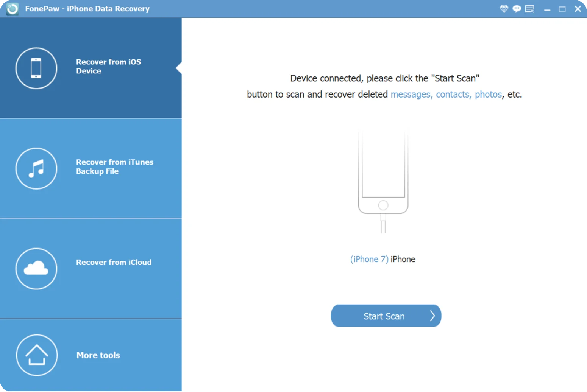Viewport: 587px width, 392px height.
Task: Click the photos link in the description
Action: pyautogui.click(x=488, y=94)
